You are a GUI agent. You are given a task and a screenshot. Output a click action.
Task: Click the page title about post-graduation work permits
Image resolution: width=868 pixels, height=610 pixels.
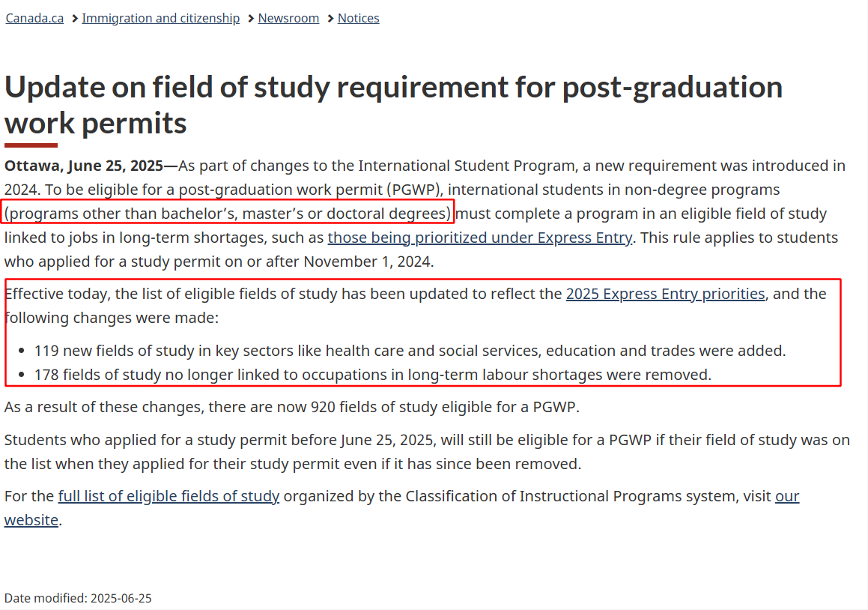pyautogui.click(x=394, y=105)
